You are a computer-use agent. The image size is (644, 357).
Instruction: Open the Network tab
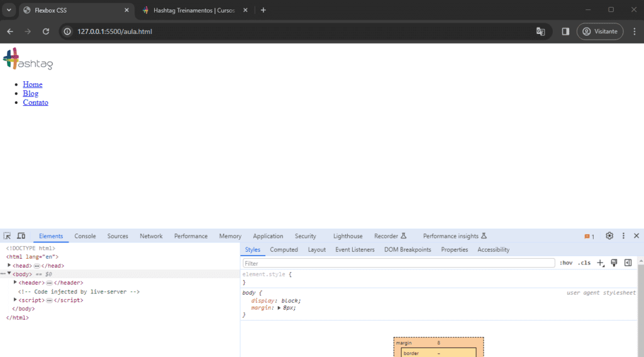pos(151,236)
